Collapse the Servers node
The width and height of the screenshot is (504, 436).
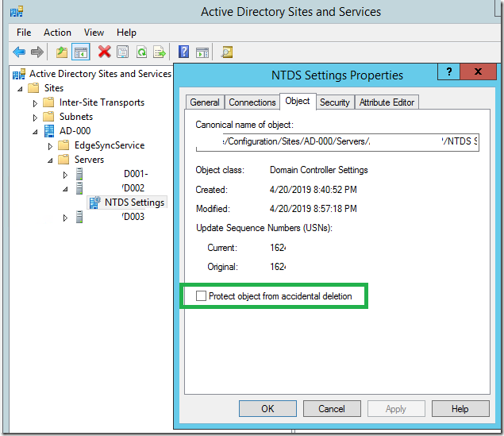pos(50,160)
